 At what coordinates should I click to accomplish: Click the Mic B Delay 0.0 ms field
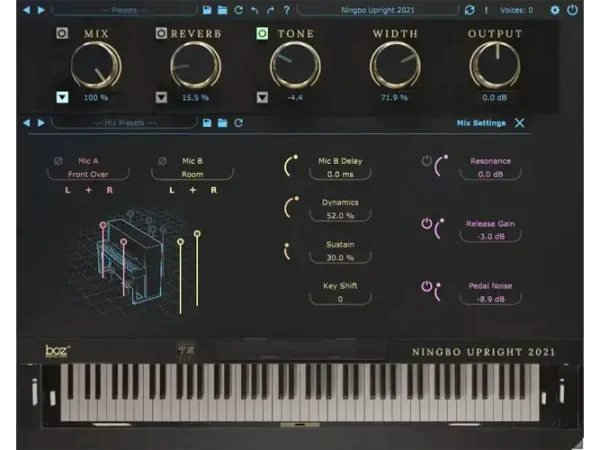[340, 174]
